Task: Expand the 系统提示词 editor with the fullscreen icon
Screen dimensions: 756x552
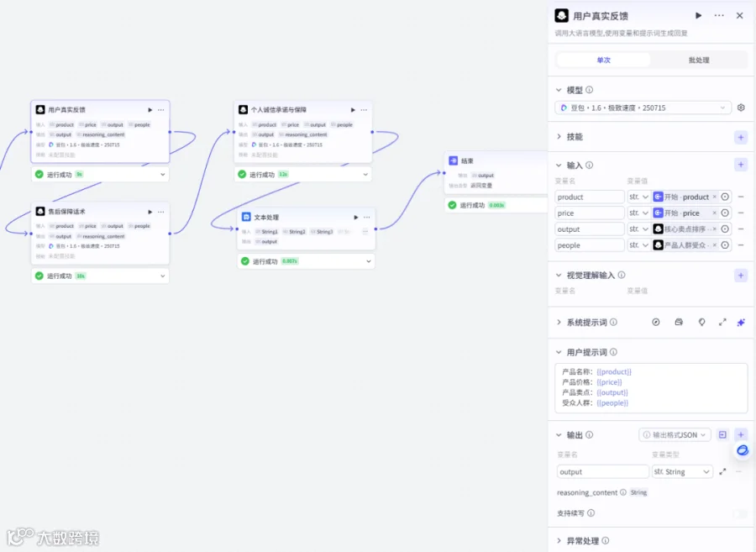Action: (722, 322)
